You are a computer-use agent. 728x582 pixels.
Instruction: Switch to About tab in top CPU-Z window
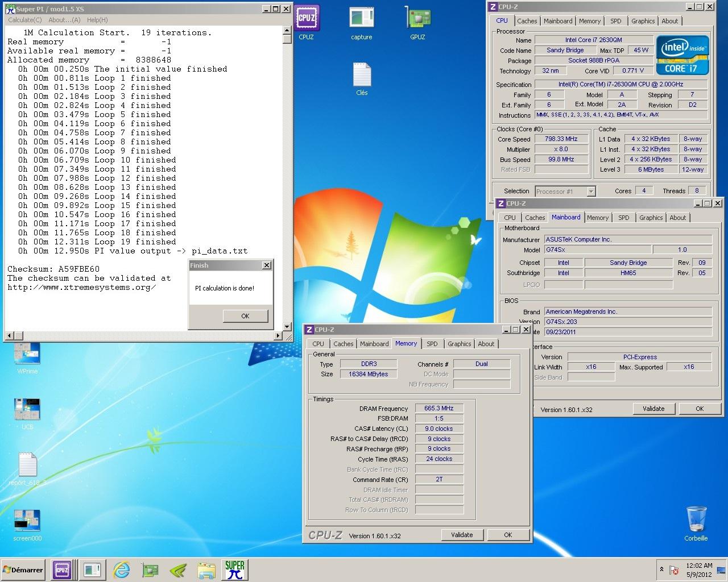[670, 21]
